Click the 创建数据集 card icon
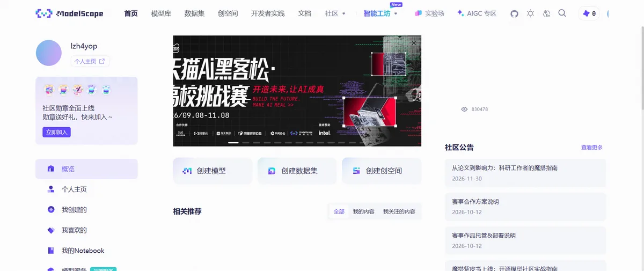Image resolution: width=644 pixels, height=271 pixels. click(x=272, y=171)
